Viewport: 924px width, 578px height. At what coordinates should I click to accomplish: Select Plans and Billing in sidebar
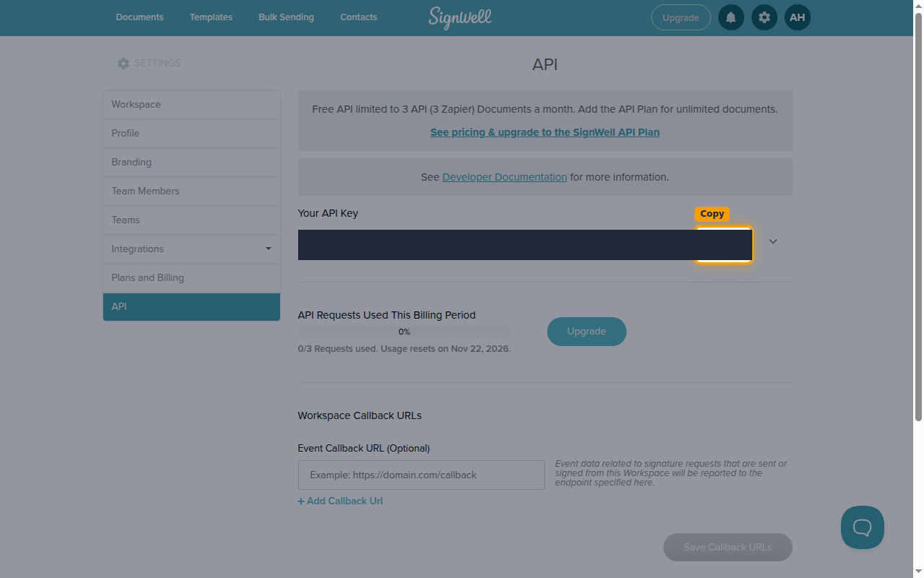[x=191, y=278]
